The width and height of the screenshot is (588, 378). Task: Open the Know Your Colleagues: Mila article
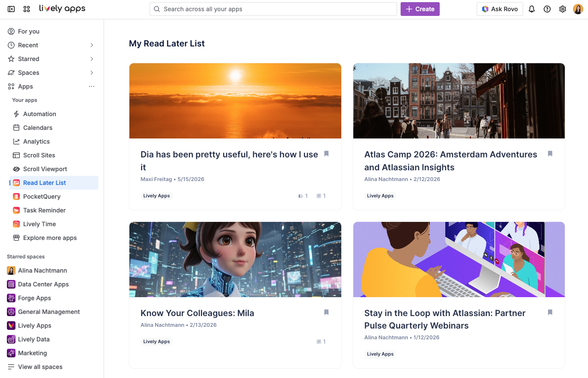(x=197, y=313)
